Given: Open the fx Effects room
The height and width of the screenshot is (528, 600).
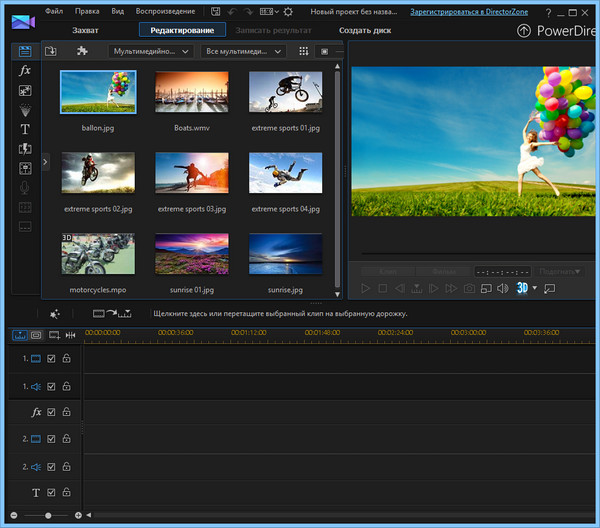Looking at the screenshot, I should (25, 71).
